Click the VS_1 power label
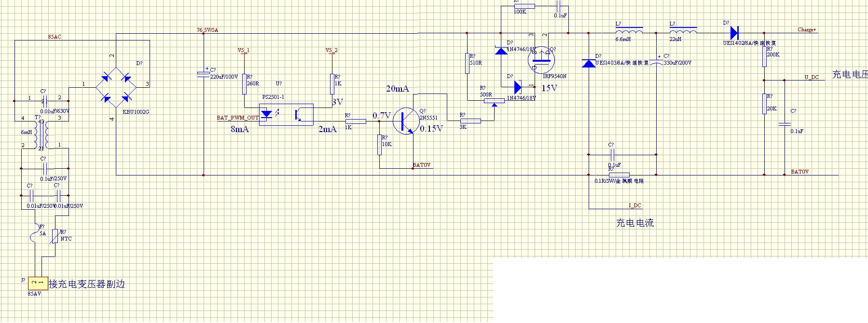Image resolution: width=868 pixels, height=323 pixels. click(244, 50)
